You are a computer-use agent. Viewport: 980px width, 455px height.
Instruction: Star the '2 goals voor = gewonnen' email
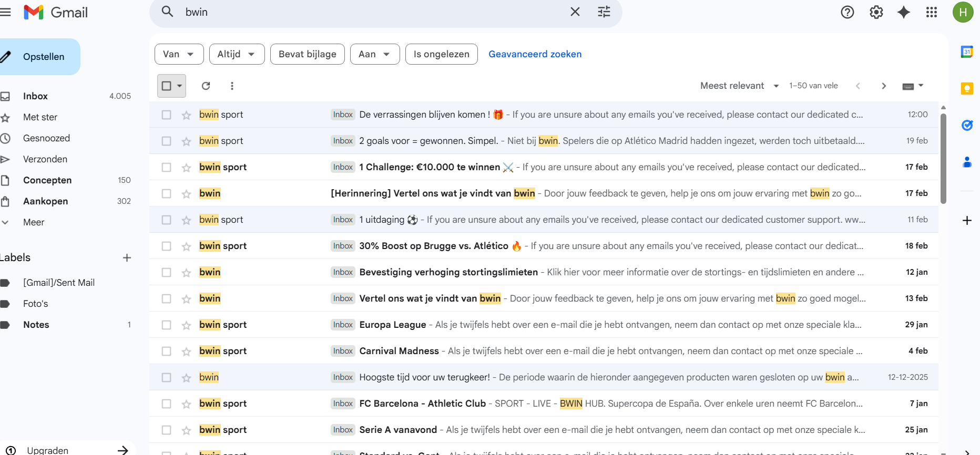point(186,141)
